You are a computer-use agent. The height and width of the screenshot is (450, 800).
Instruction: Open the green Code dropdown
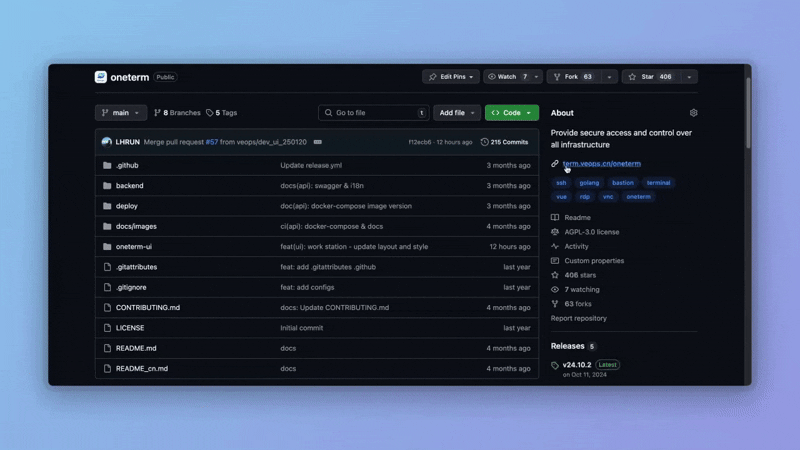(x=511, y=113)
